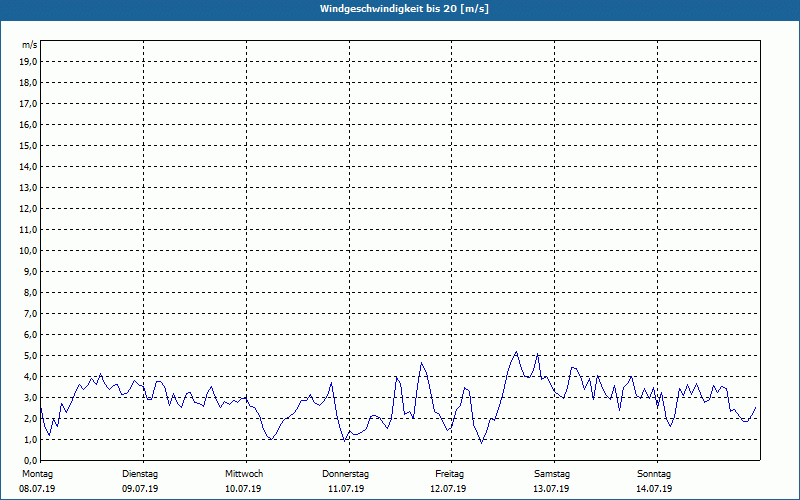
Task: Select the 'Dienstag' day label
Action: [140, 474]
